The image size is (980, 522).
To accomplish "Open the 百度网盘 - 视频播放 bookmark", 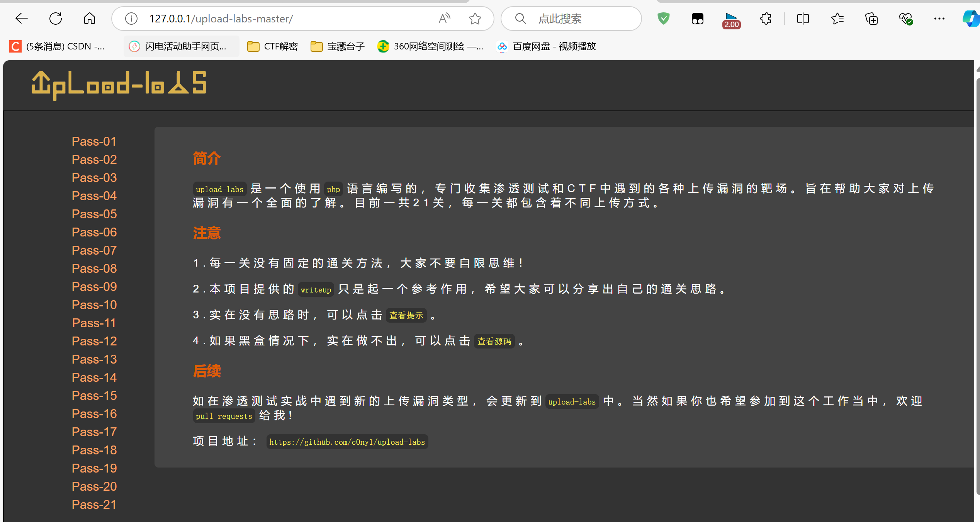I will tap(546, 46).
